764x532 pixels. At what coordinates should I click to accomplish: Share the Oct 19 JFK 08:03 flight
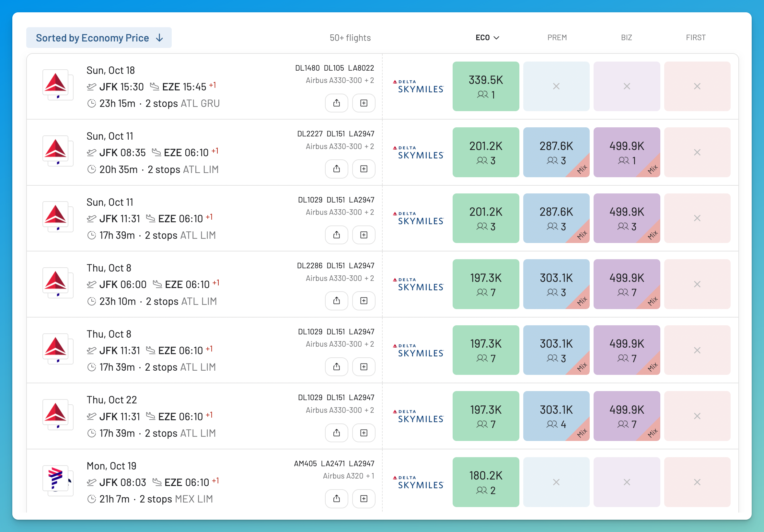click(x=336, y=499)
